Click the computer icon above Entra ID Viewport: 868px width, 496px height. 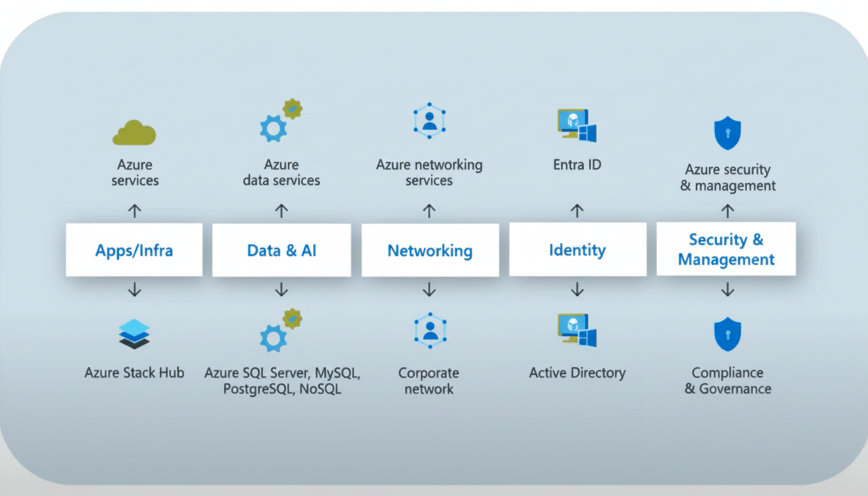point(577,125)
